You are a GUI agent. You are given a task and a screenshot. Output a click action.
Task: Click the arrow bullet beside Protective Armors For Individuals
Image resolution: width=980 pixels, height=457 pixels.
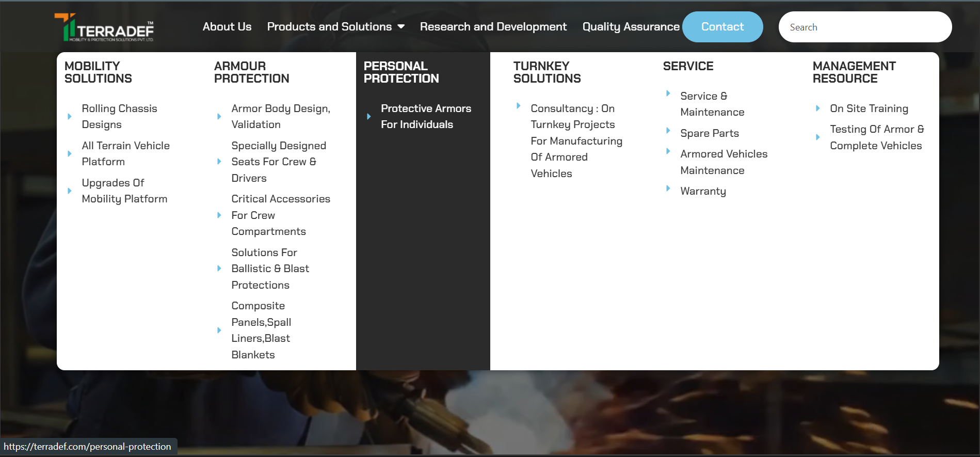click(x=369, y=117)
